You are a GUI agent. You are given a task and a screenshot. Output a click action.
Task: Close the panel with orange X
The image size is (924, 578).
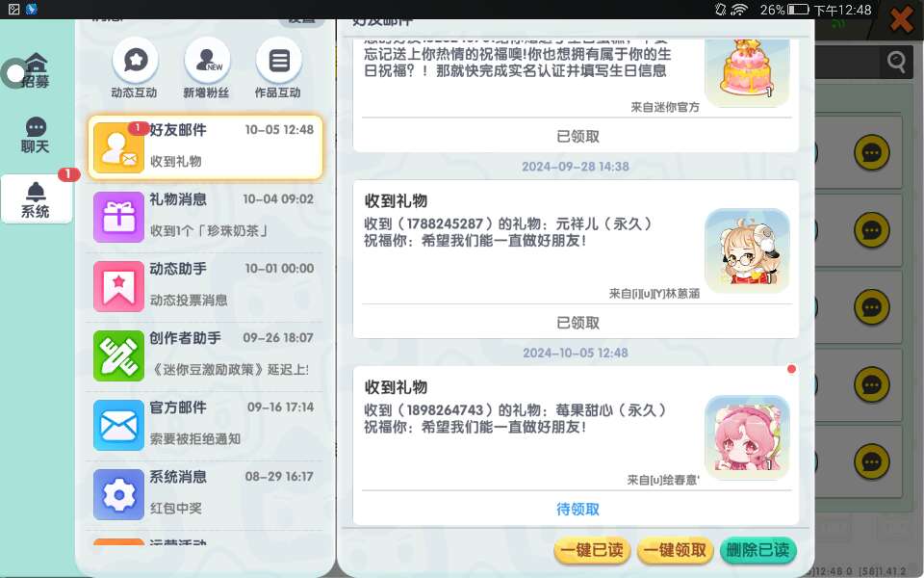pos(902,20)
